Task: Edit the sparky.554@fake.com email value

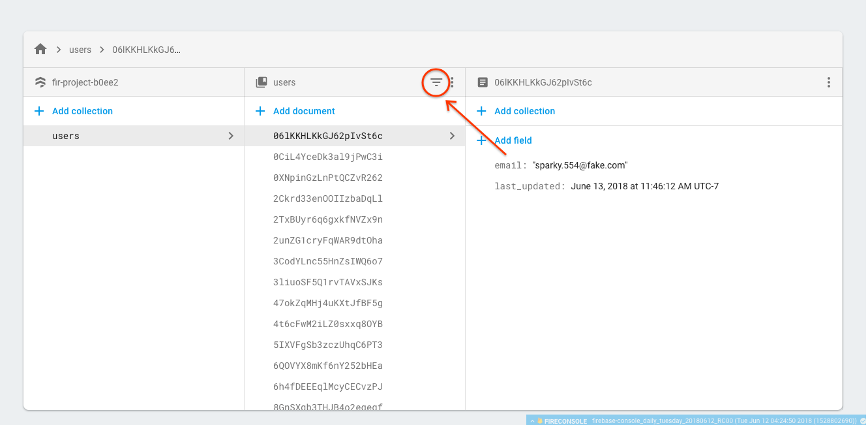Action: pyautogui.click(x=580, y=165)
